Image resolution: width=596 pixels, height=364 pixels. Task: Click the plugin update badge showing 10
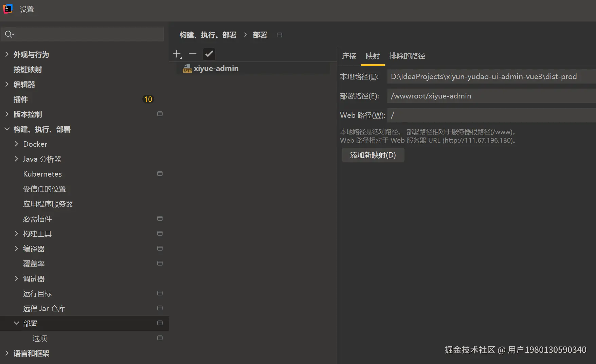(x=148, y=99)
